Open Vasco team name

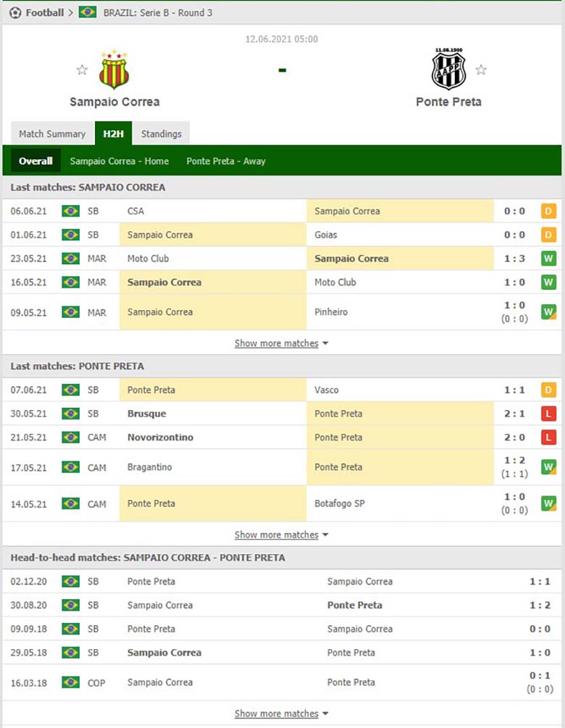[327, 390]
